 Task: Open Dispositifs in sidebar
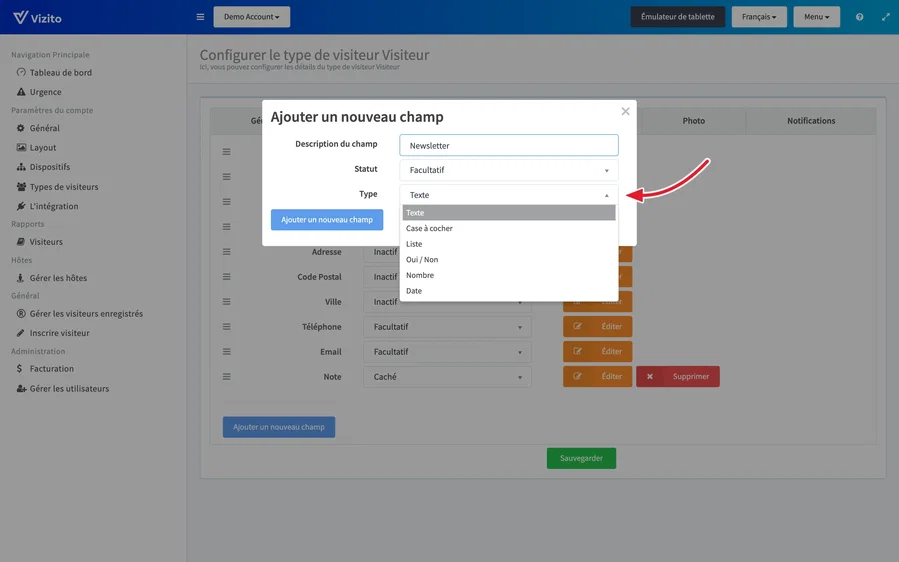(50, 167)
